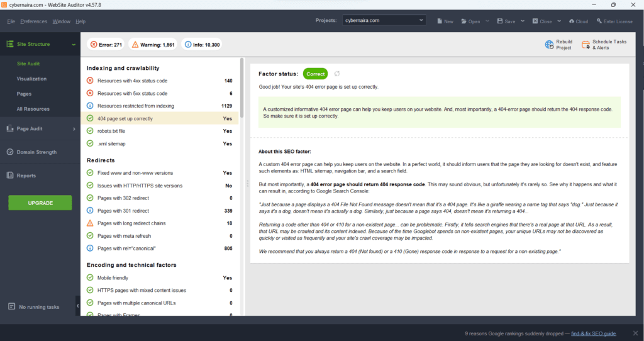The height and width of the screenshot is (341, 644).
Task: Click the Page Audit module icon
Action: (x=10, y=128)
